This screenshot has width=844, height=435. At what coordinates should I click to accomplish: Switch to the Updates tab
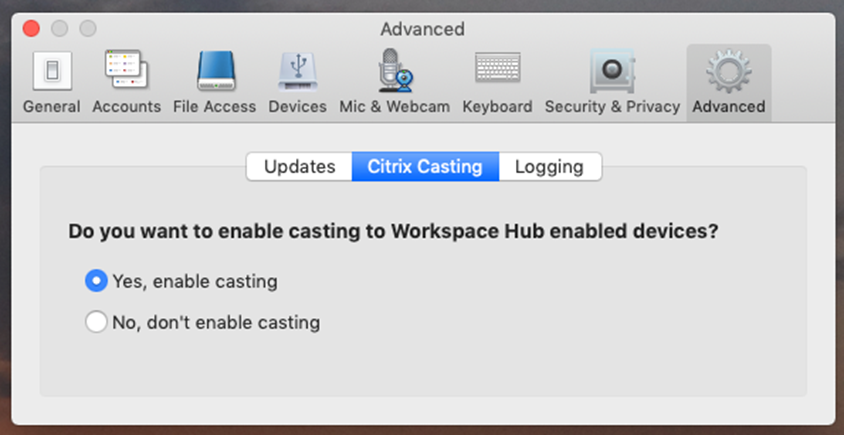299,167
